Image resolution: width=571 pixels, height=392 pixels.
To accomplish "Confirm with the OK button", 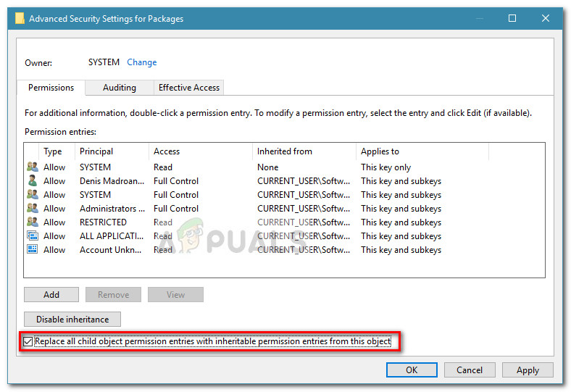I will click(x=412, y=370).
